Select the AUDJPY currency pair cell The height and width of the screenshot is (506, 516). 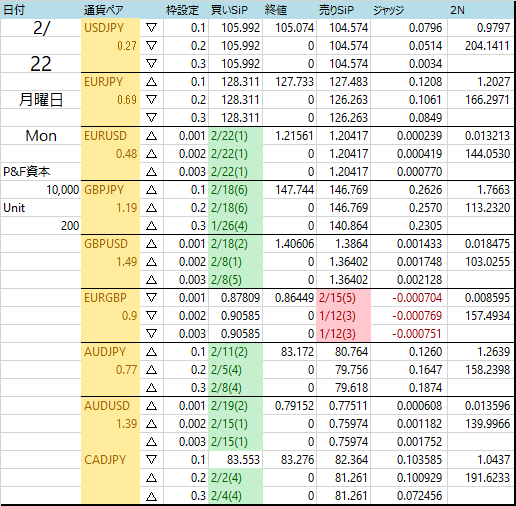tap(110, 352)
